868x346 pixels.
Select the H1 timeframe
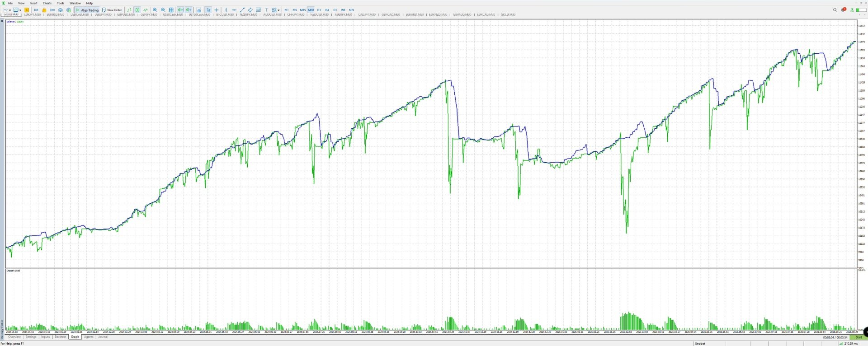coord(319,10)
